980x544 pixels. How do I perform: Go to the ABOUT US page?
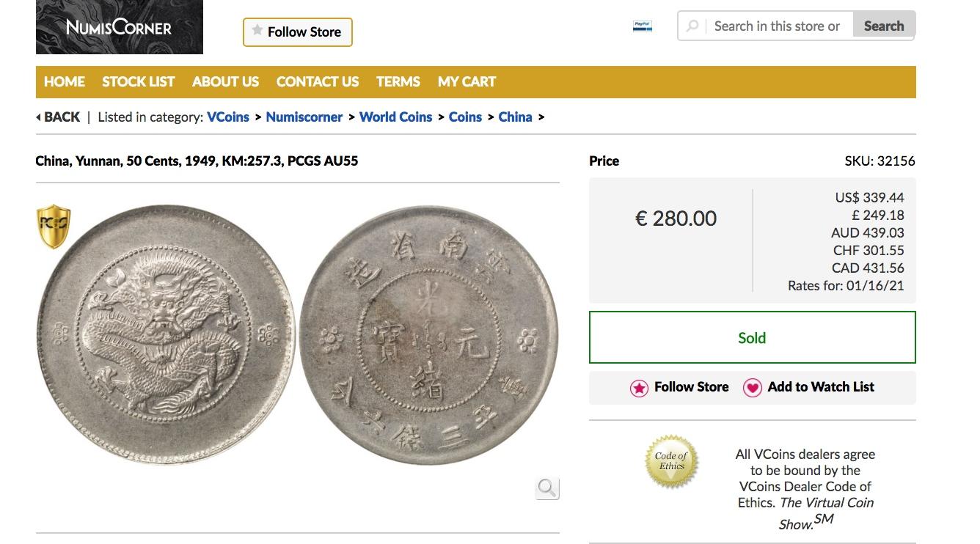click(225, 82)
